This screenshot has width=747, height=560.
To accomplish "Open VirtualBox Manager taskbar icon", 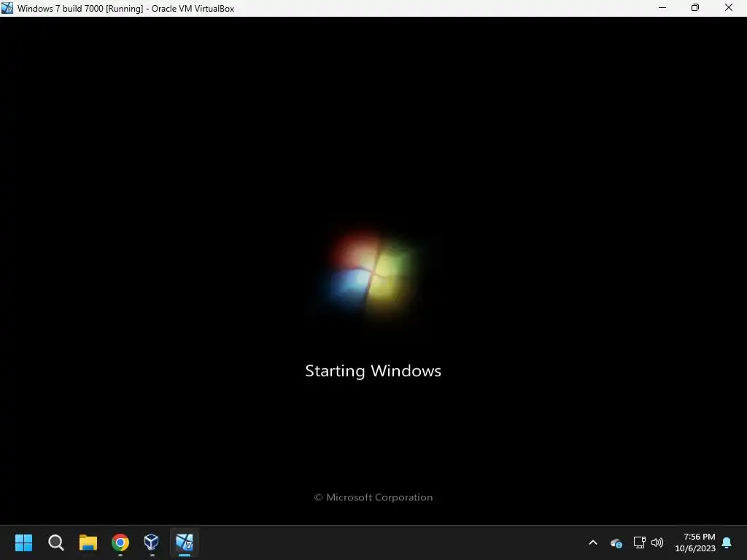I will pos(152,542).
